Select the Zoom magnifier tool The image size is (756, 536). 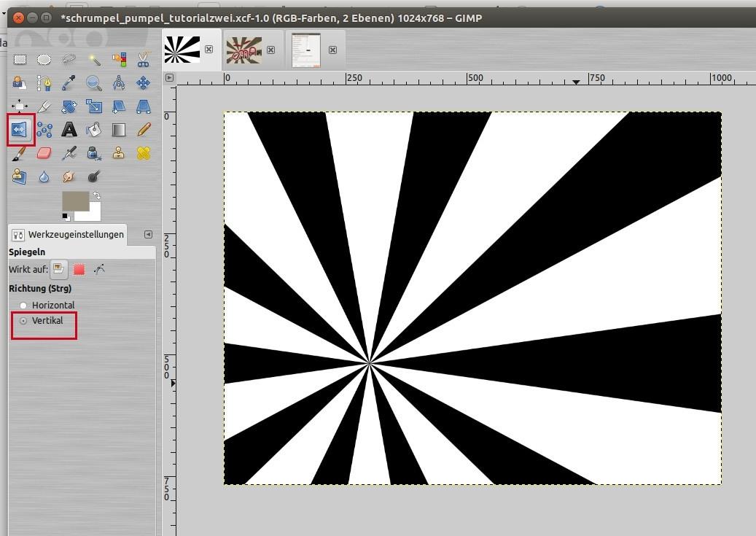(x=94, y=82)
